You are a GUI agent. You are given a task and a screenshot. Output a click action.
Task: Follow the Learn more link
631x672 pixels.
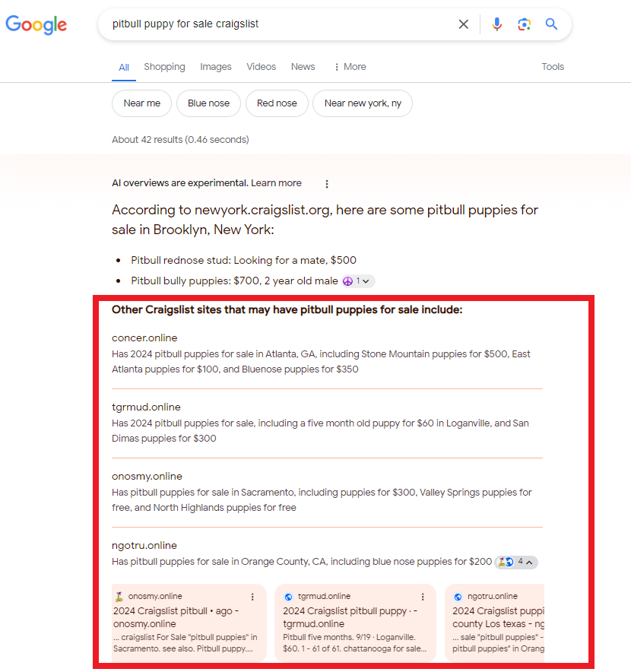(x=276, y=183)
